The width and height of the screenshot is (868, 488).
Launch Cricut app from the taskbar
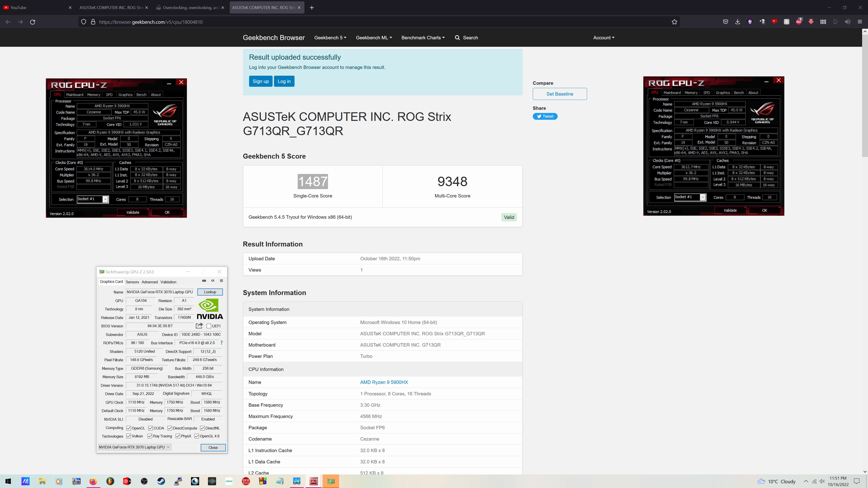point(229,481)
